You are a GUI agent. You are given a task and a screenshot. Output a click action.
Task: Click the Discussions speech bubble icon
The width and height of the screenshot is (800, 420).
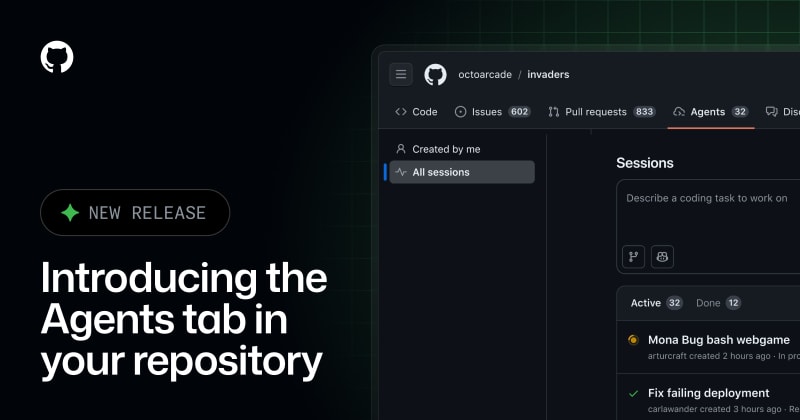pyautogui.click(x=771, y=112)
